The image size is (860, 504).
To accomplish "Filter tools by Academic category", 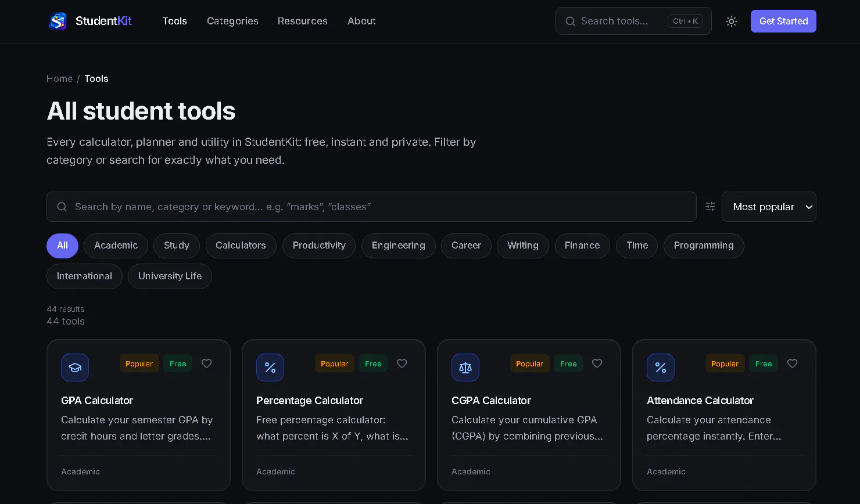I will pyautogui.click(x=116, y=246).
